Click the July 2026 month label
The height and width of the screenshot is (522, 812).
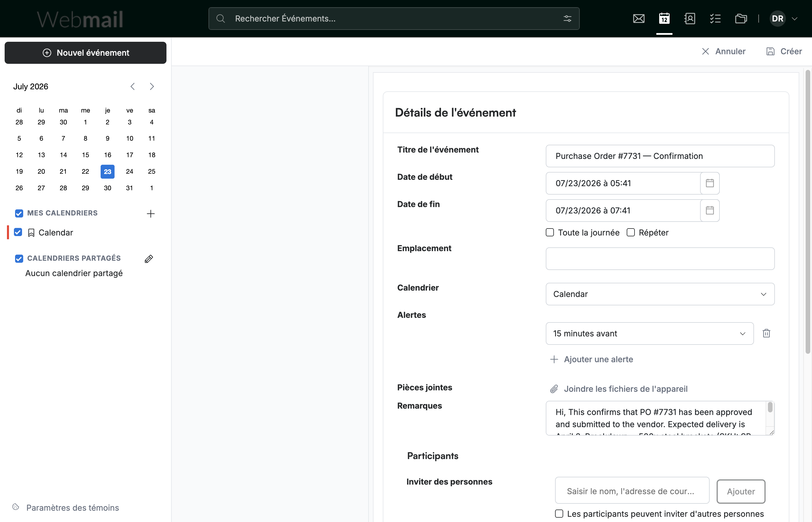[30, 86]
